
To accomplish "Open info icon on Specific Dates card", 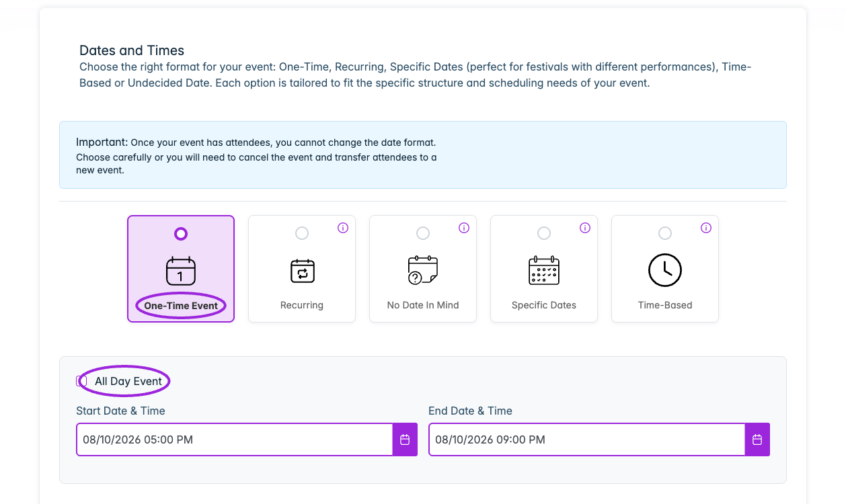I will coord(585,228).
